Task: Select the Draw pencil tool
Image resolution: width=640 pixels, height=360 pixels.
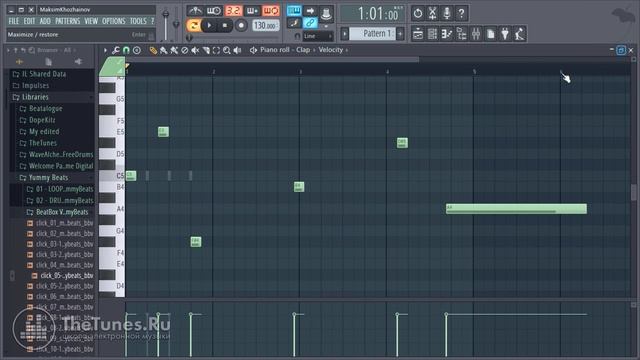Action: (x=153, y=50)
